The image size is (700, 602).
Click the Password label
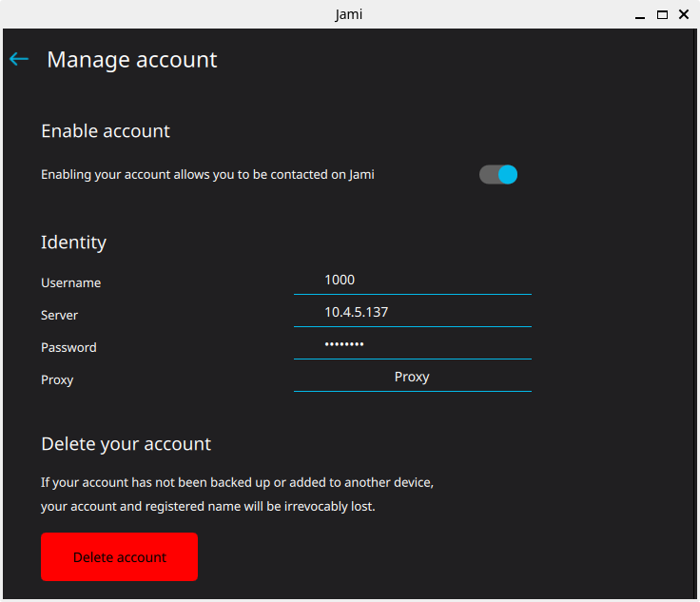(x=68, y=347)
